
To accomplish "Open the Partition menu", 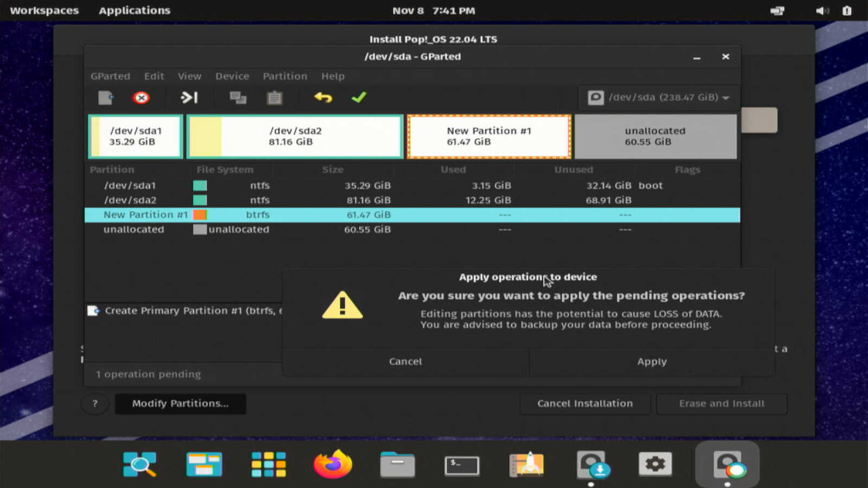I will coord(285,76).
